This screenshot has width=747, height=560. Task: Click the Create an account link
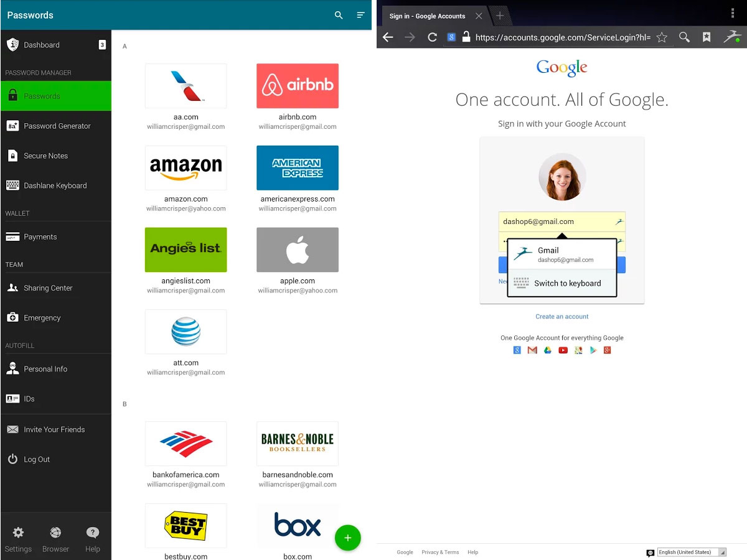(x=562, y=317)
